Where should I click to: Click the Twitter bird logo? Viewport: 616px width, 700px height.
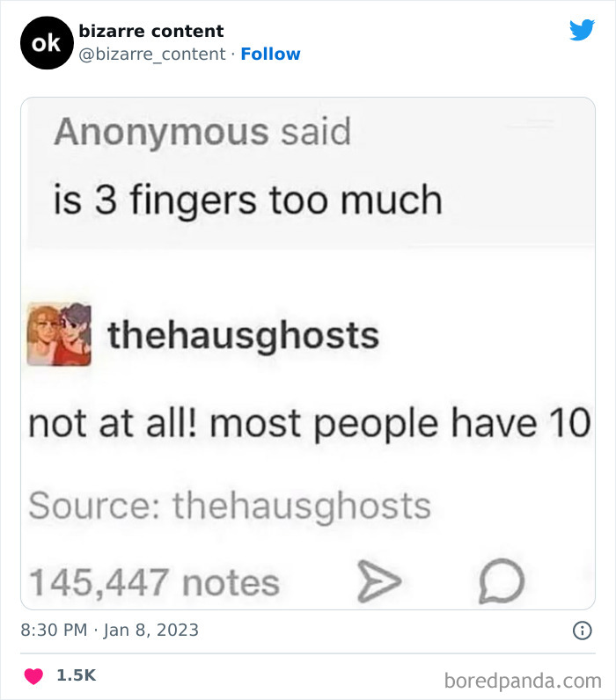pyautogui.click(x=582, y=30)
